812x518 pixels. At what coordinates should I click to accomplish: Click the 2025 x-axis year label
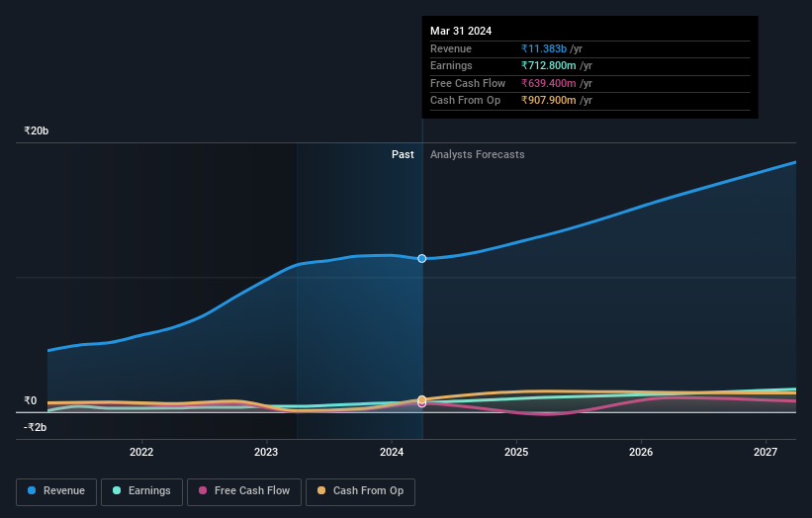516,452
